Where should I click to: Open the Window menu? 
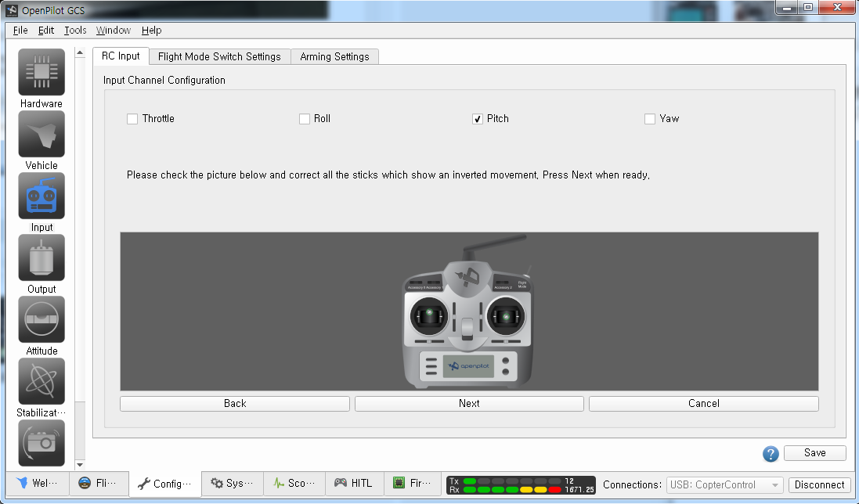pos(114,30)
